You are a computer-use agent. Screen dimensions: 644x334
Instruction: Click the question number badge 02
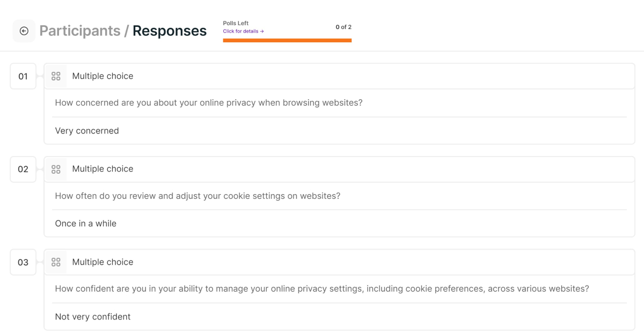pyautogui.click(x=23, y=169)
